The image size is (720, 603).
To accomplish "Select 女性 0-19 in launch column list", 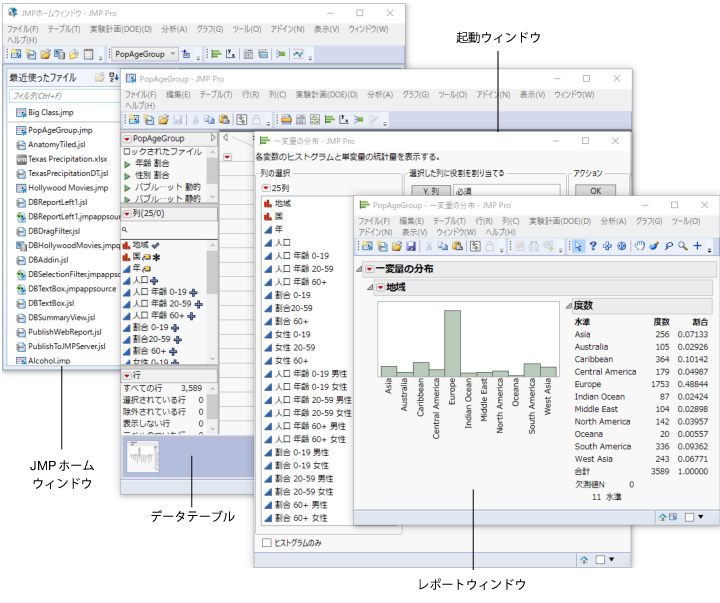I will point(292,334).
